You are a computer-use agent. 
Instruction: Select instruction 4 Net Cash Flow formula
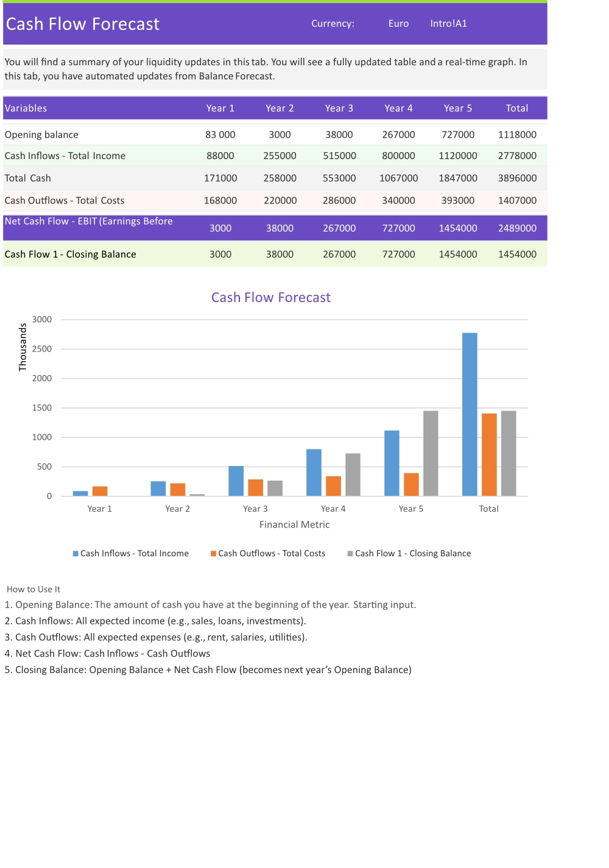pyautogui.click(x=107, y=654)
